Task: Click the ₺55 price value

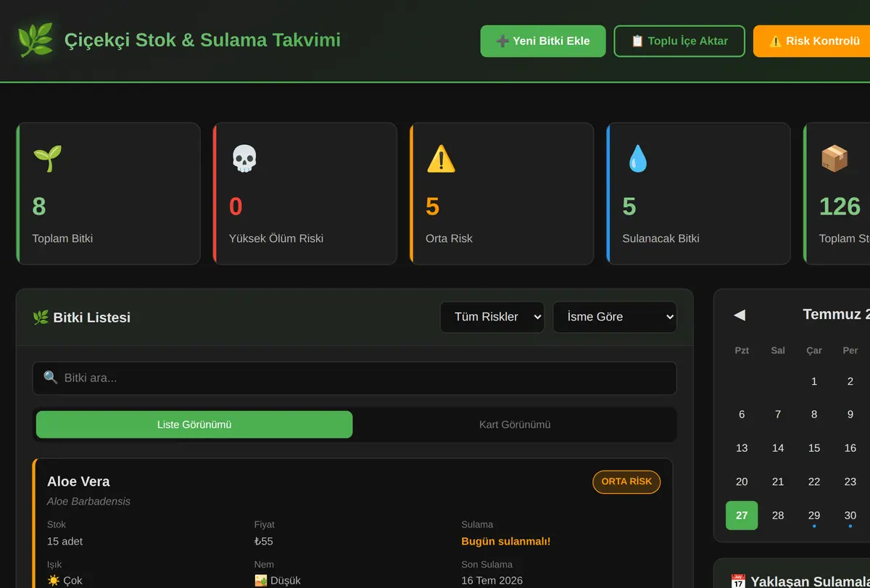Action: [263, 542]
